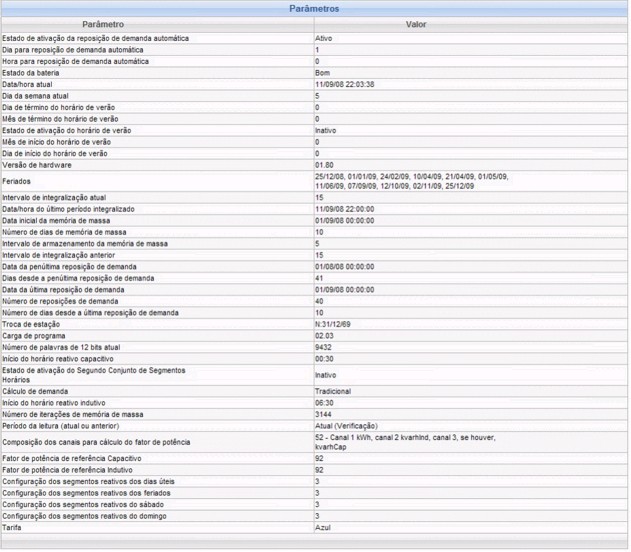Select the Tarifa value Azul

(322, 527)
